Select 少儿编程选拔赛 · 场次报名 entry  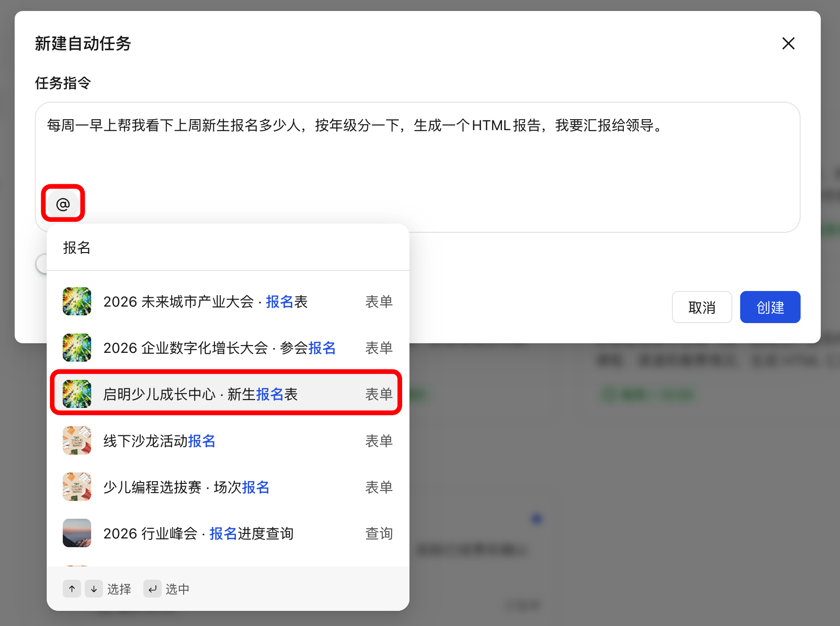pos(228,487)
